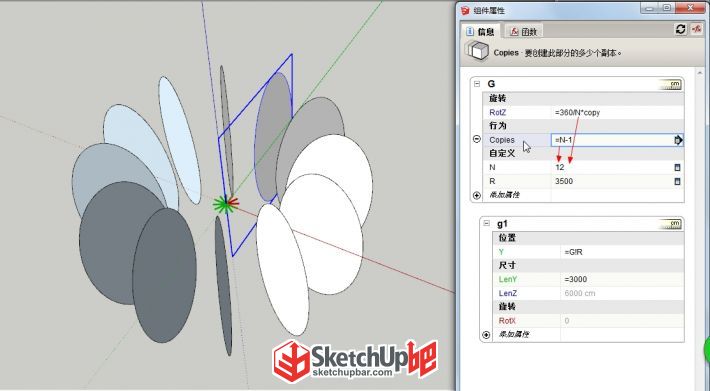Toggle formula view icon at top right

(696, 29)
